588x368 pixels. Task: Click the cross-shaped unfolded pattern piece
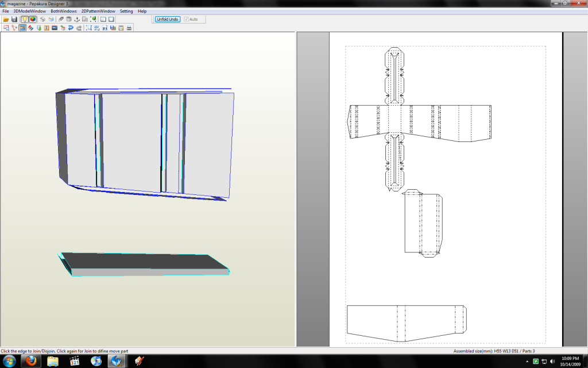(x=395, y=120)
